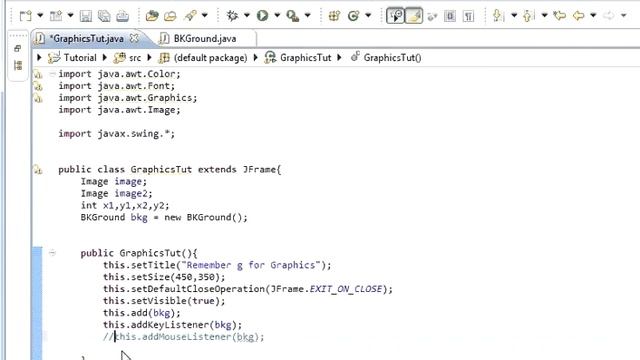Click the Previous Annotation arrow icon

529,16
